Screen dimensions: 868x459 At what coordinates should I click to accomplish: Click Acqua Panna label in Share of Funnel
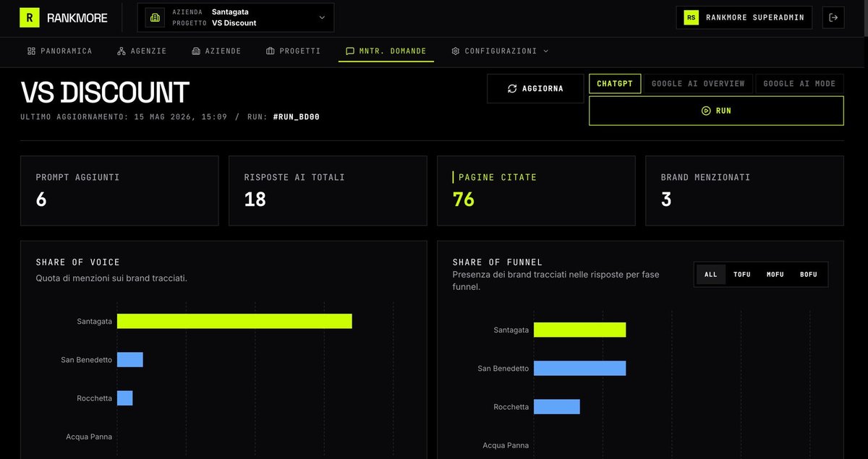[x=506, y=445]
